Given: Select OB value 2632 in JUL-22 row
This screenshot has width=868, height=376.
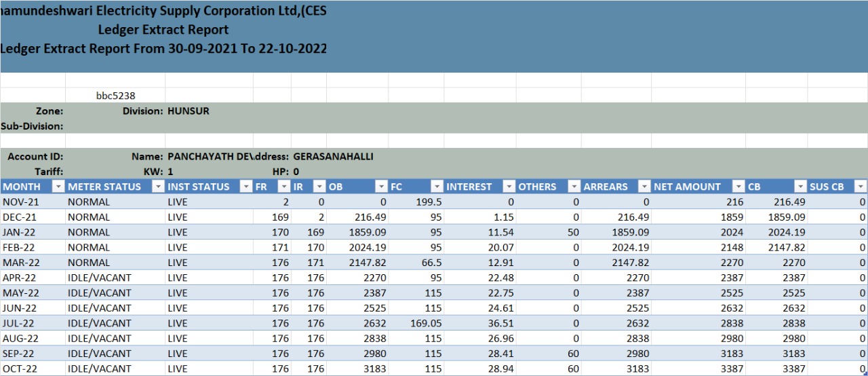Looking at the screenshot, I should coord(357,323).
